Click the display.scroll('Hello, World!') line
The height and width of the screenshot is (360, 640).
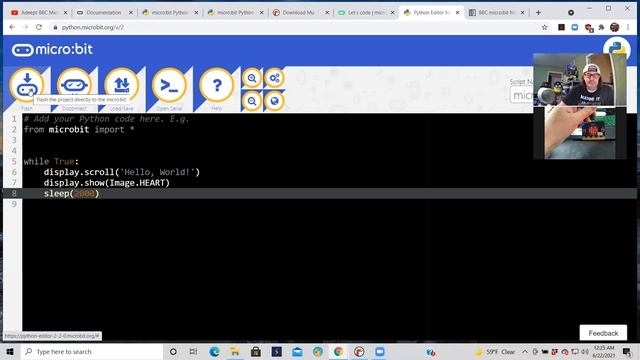tap(122, 172)
